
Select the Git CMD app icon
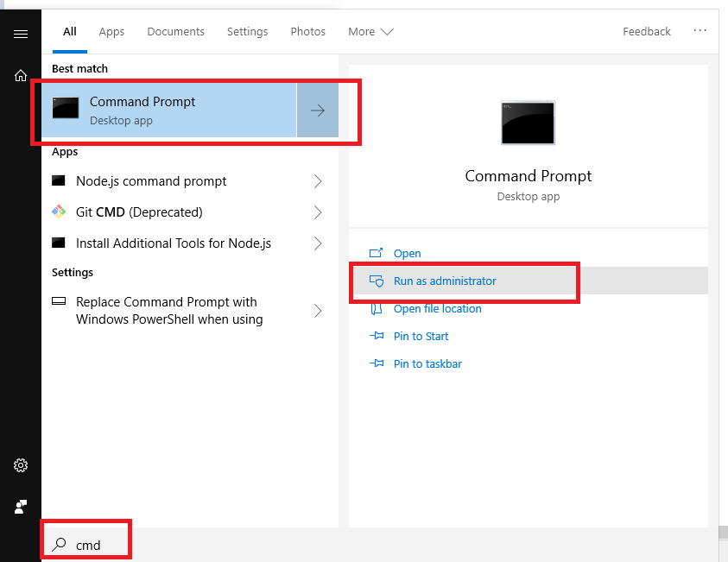pyautogui.click(x=60, y=212)
